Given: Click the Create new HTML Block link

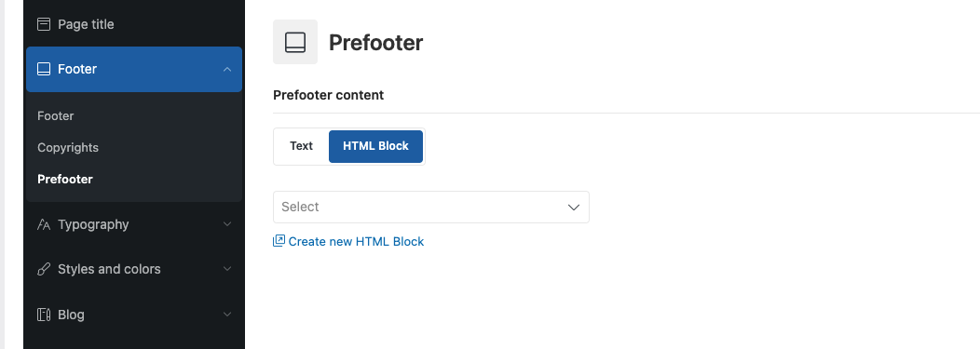Looking at the screenshot, I should point(356,242).
